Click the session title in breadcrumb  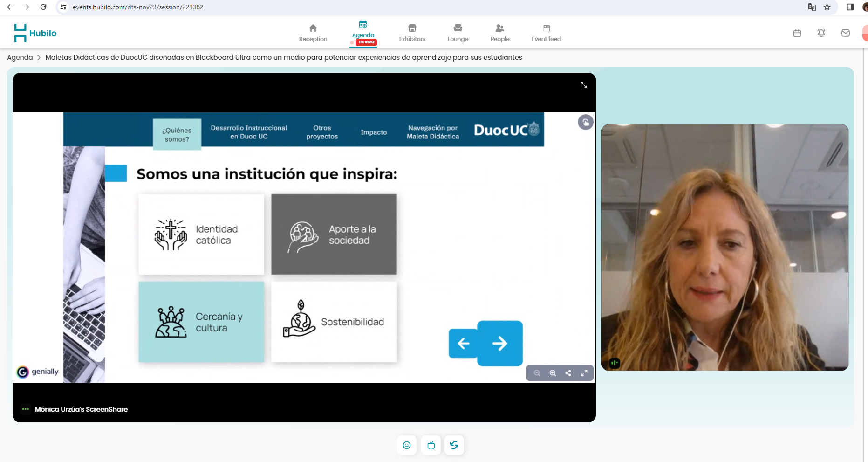tap(284, 57)
